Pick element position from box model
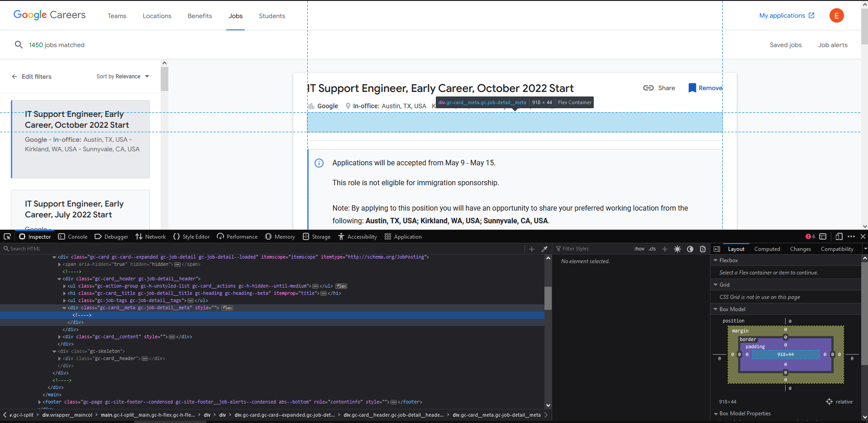The image size is (868, 423). pos(829,402)
